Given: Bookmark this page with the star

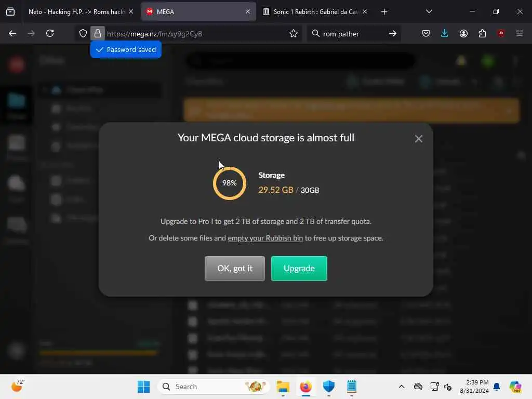Looking at the screenshot, I should (294, 33).
